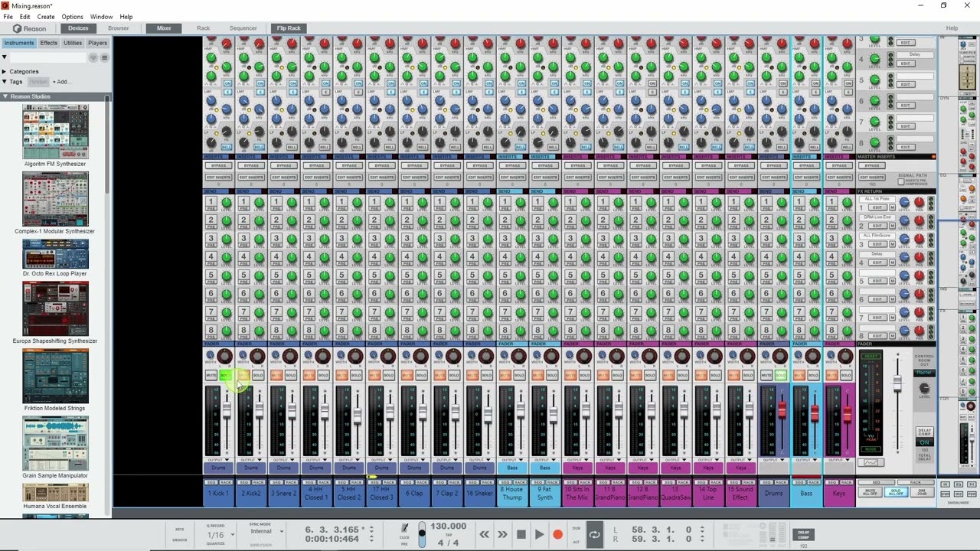Solo the 3 Snare 2 channel
This screenshot has width=980, height=551.
(290, 375)
